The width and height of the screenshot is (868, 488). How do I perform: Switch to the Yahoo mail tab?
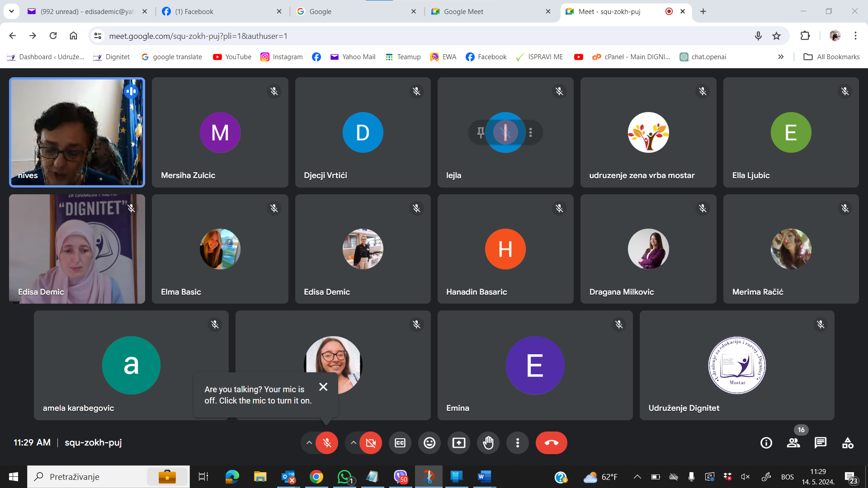click(87, 11)
